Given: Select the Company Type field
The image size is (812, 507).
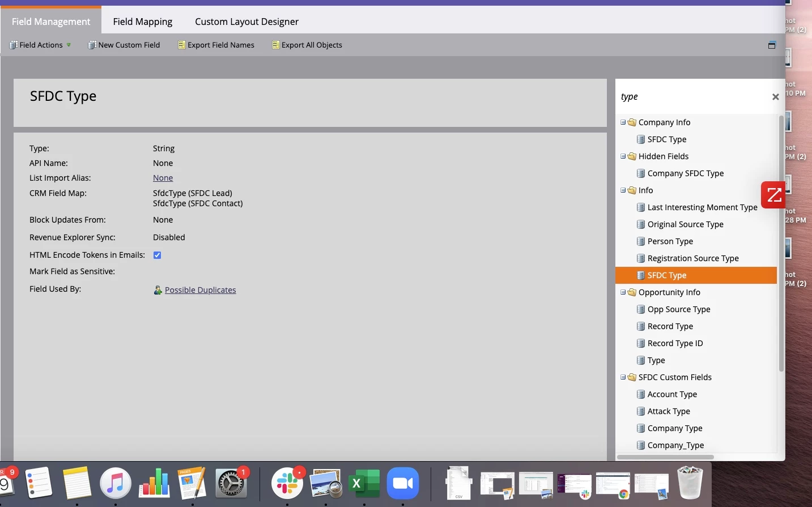Looking at the screenshot, I should [675, 428].
